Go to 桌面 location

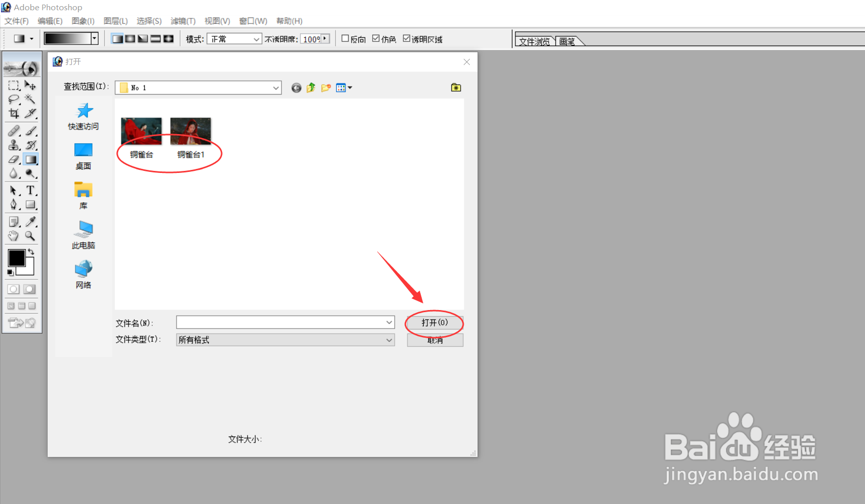point(83,157)
